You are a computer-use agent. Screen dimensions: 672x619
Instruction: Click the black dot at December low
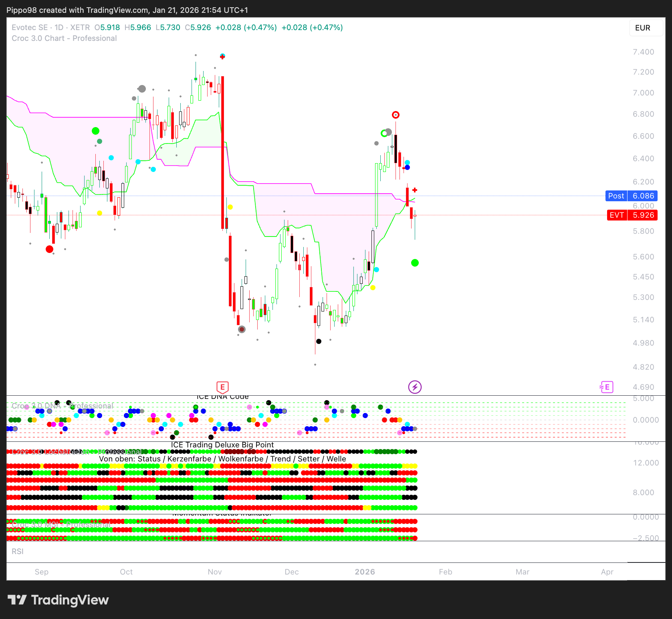(319, 342)
